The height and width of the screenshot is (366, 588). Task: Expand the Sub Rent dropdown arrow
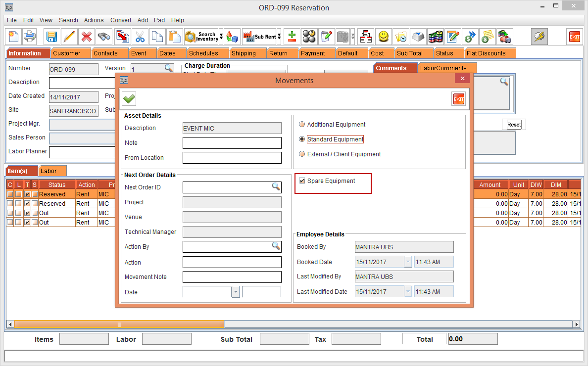click(x=279, y=37)
